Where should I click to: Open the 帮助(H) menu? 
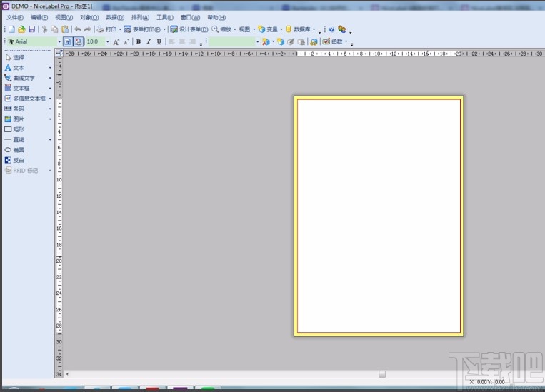[216, 17]
